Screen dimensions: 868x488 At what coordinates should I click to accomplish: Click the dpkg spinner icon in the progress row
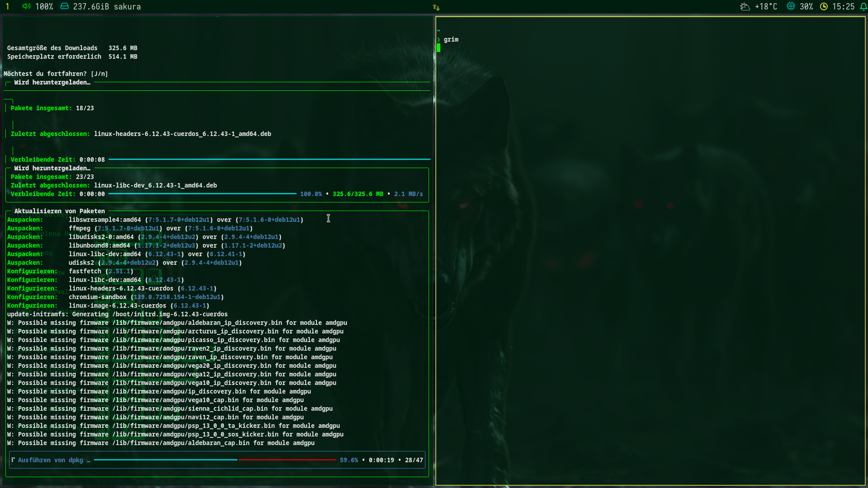point(13,460)
